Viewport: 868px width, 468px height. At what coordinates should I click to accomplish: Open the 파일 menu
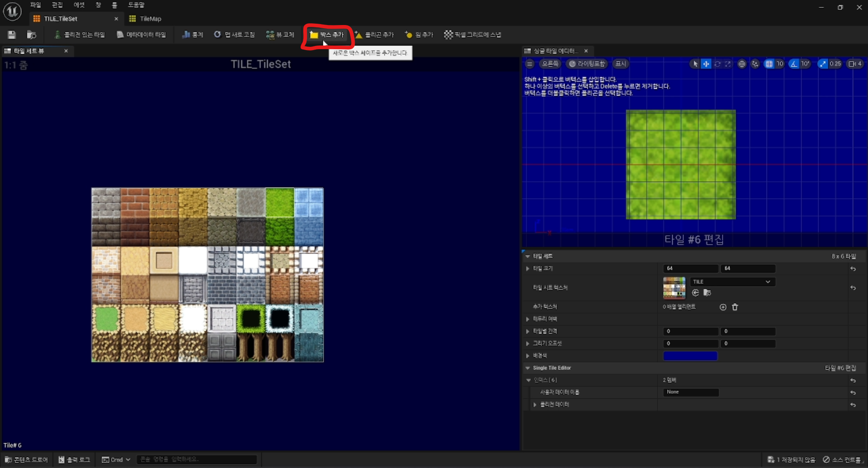coord(36,5)
